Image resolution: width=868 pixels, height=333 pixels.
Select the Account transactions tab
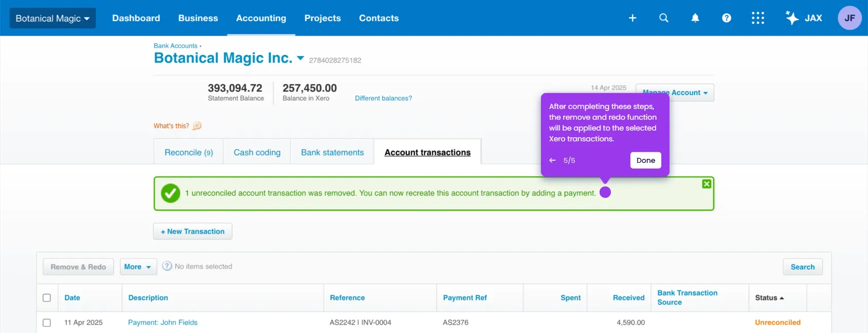pyautogui.click(x=427, y=152)
